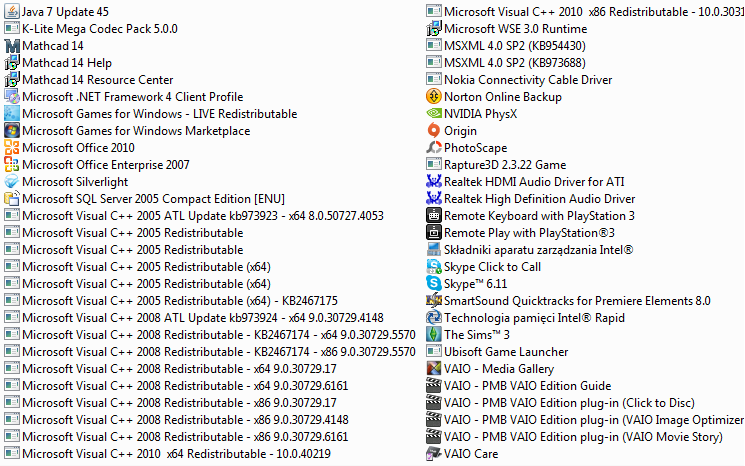Click the Games for Windows LIVE Redistributable icon
745x466 pixels.
11,114
